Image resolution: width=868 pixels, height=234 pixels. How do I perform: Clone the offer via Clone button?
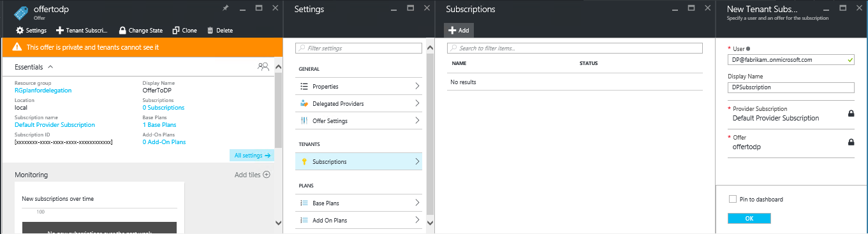click(185, 30)
